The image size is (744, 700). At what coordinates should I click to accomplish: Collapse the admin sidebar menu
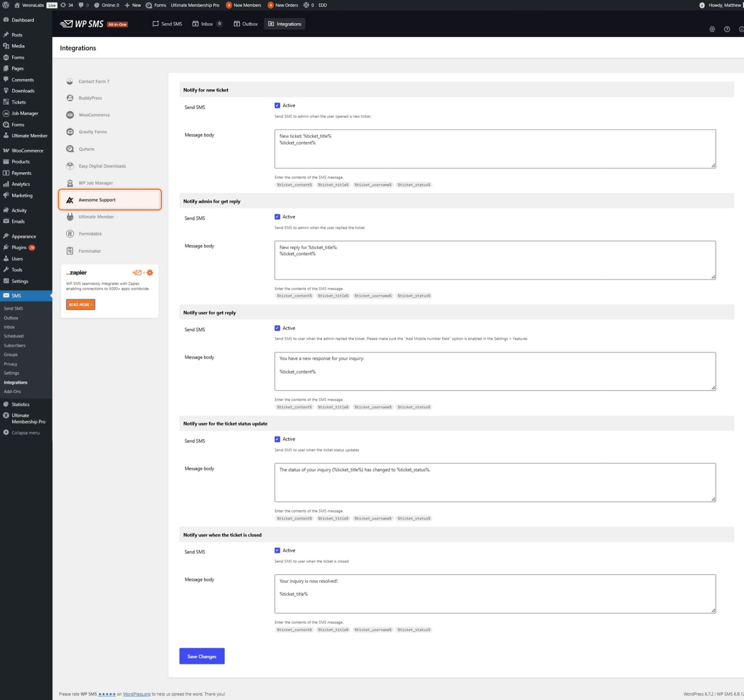pyautogui.click(x=22, y=433)
